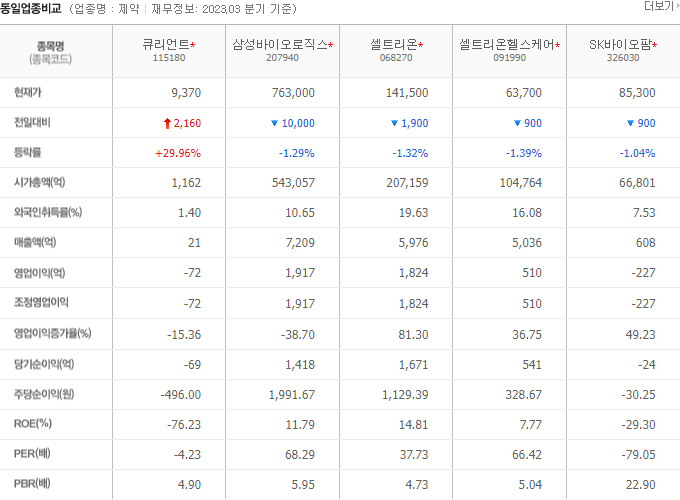Select the PER(배) row label
The image size is (680, 500).
32,454
